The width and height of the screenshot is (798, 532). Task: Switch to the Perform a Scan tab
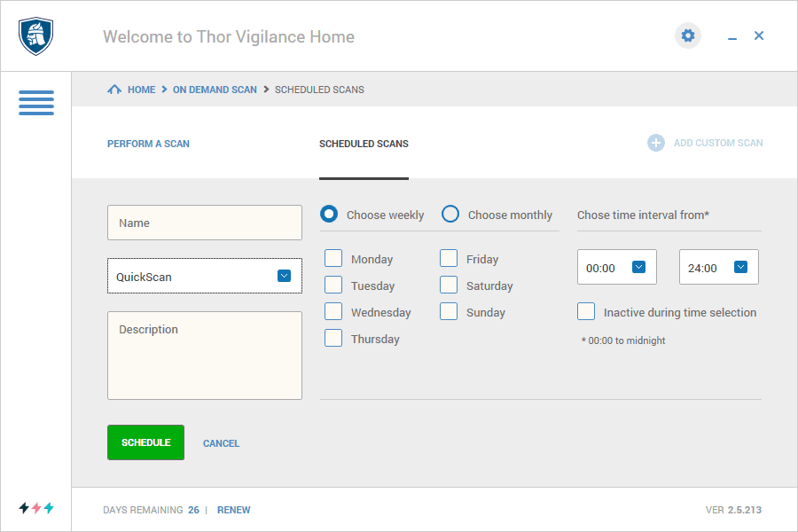coord(148,143)
